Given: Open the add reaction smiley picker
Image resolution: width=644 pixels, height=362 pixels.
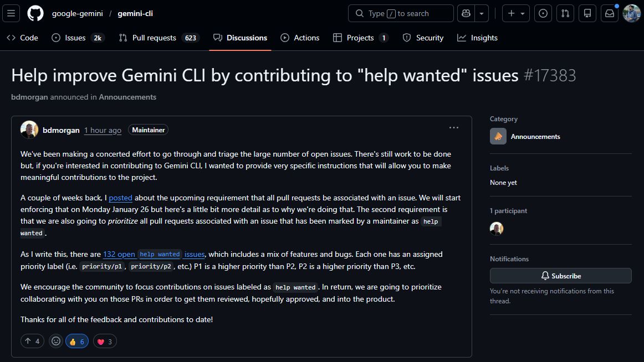Looking at the screenshot, I should (56, 341).
